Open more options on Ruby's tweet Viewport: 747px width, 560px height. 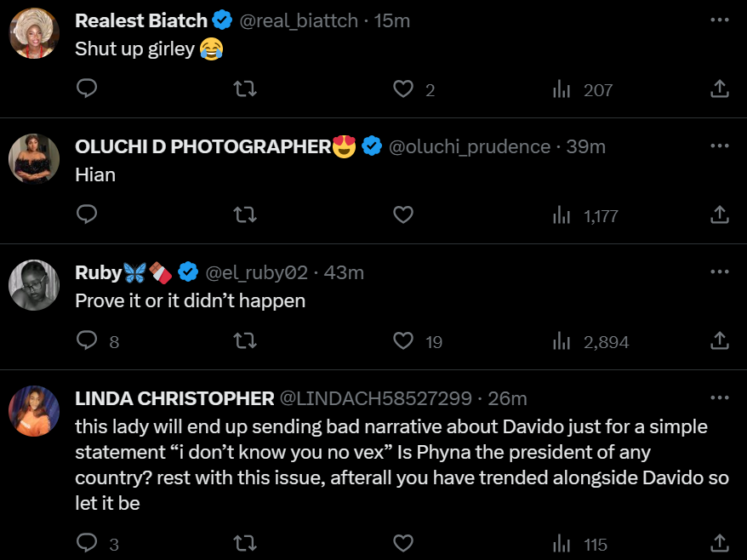tap(720, 271)
